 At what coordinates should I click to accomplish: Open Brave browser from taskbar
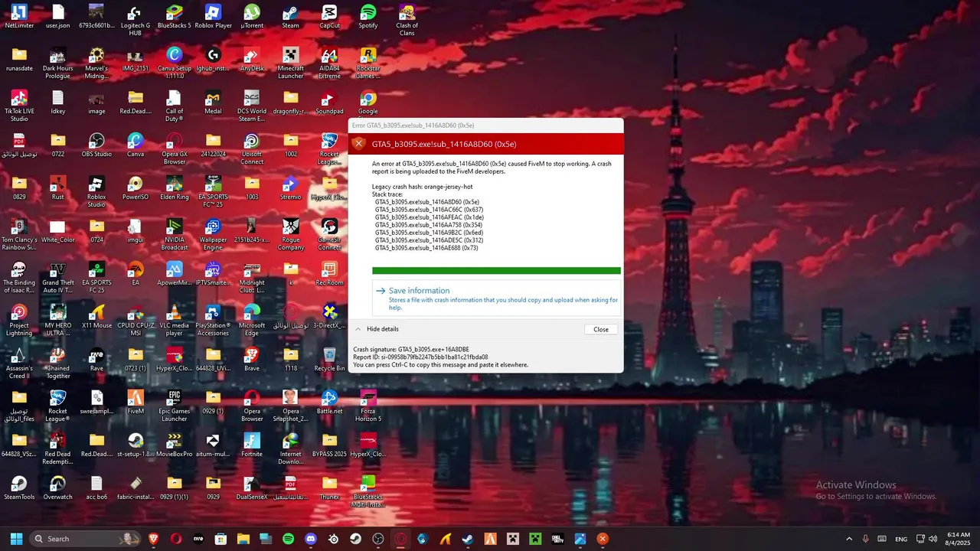click(x=153, y=539)
